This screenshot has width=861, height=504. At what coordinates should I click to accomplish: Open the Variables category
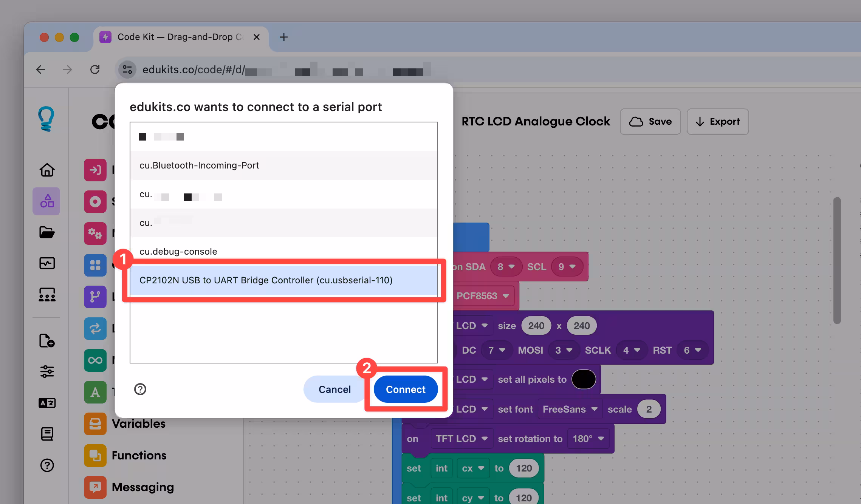click(139, 424)
